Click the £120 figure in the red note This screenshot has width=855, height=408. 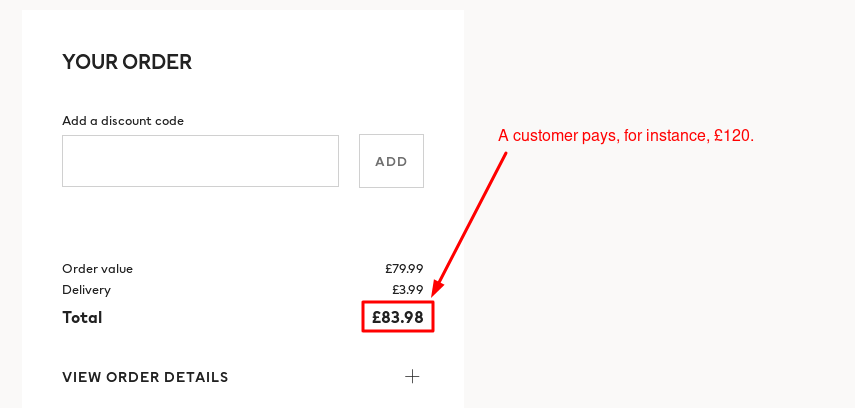point(732,136)
